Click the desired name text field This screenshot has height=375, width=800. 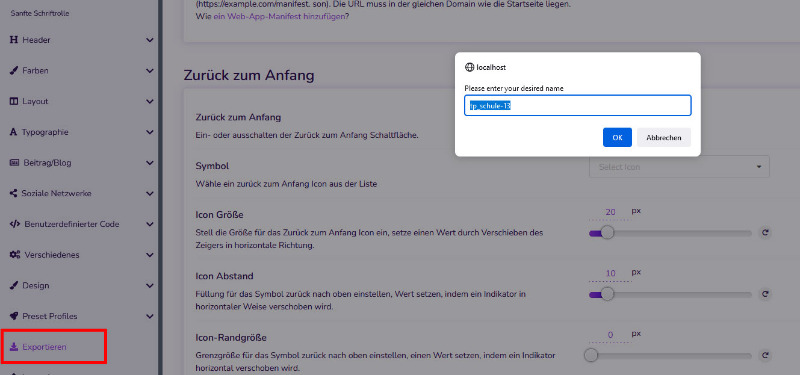578,106
